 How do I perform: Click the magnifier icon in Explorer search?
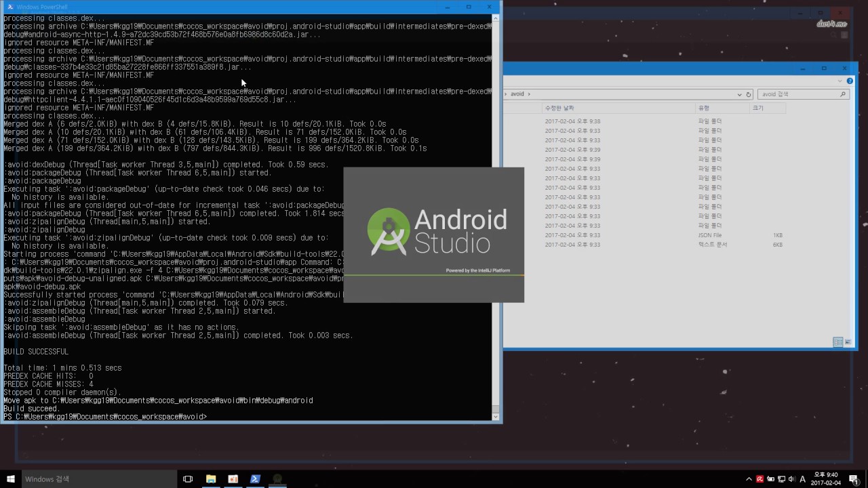point(843,94)
